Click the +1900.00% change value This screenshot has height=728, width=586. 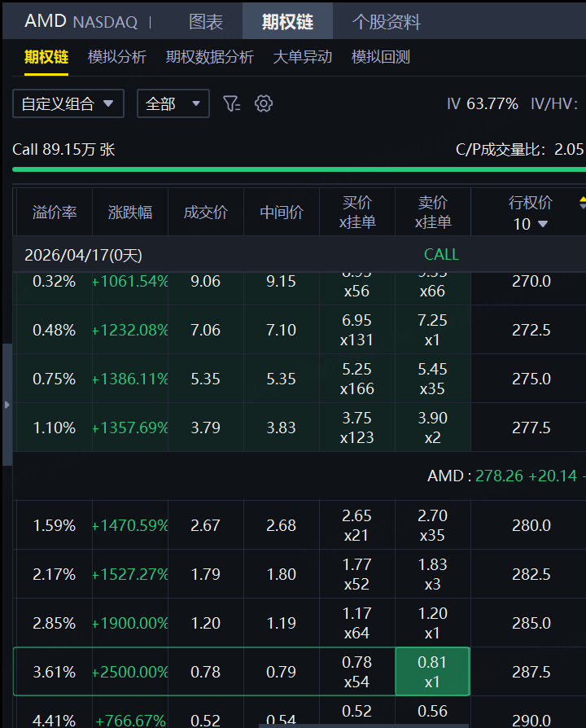pos(130,623)
